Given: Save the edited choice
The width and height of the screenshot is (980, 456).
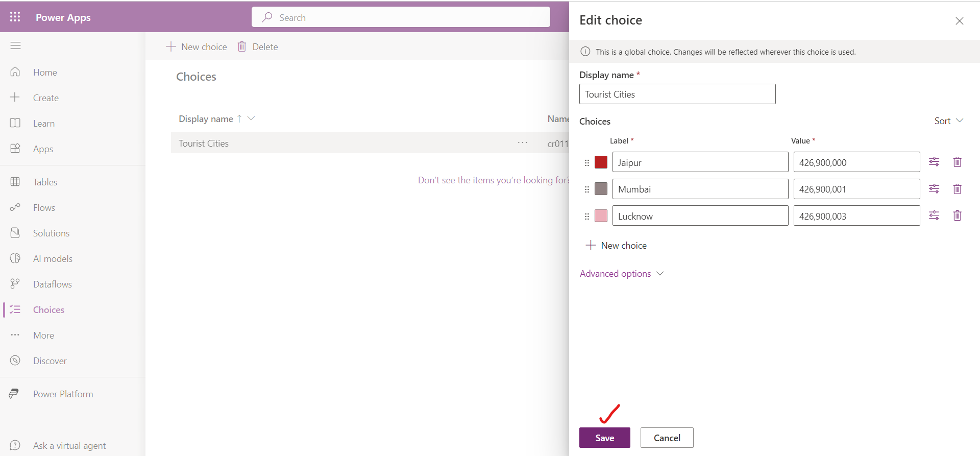Looking at the screenshot, I should click(605, 438).
